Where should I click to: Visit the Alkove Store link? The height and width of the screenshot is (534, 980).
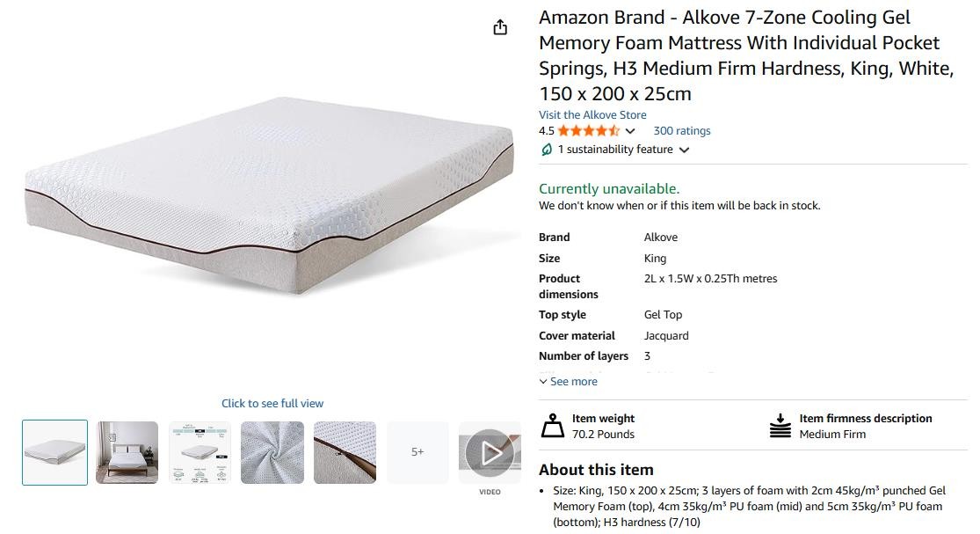(x=592, y=115)
